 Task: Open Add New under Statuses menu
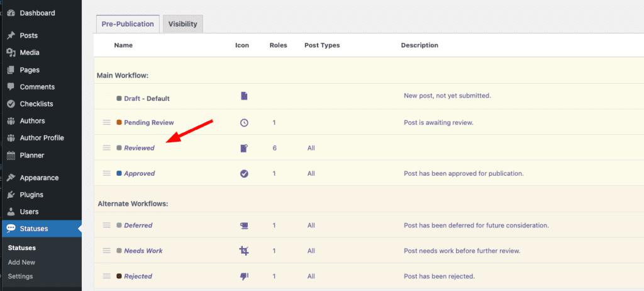[x=21, y=262]
